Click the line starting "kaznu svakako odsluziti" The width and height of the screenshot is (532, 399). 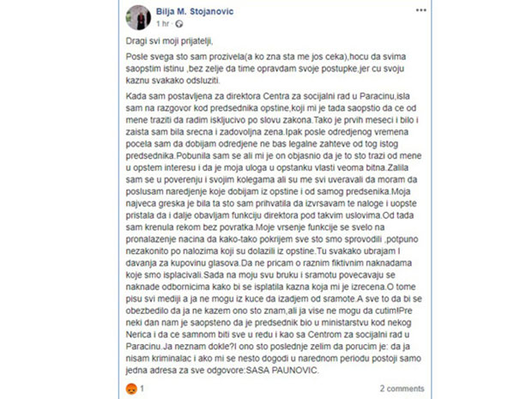(172, 81)
